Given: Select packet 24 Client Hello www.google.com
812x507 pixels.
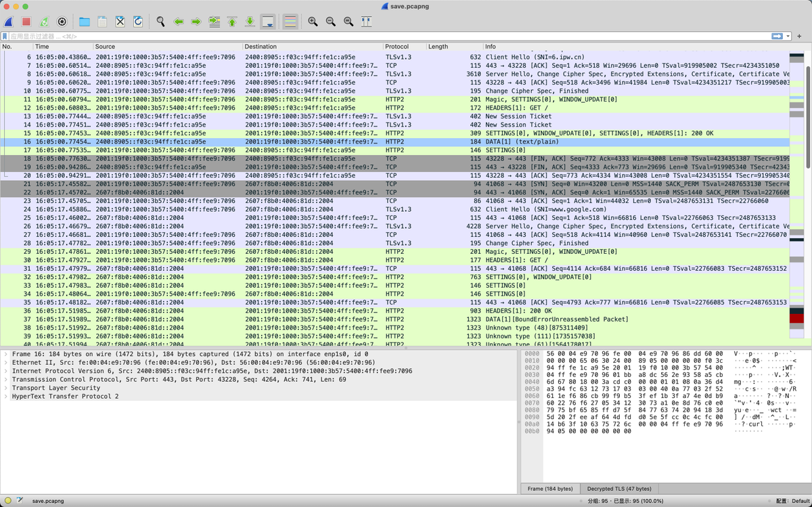Looking at the screenshot, I should point(394,209).
